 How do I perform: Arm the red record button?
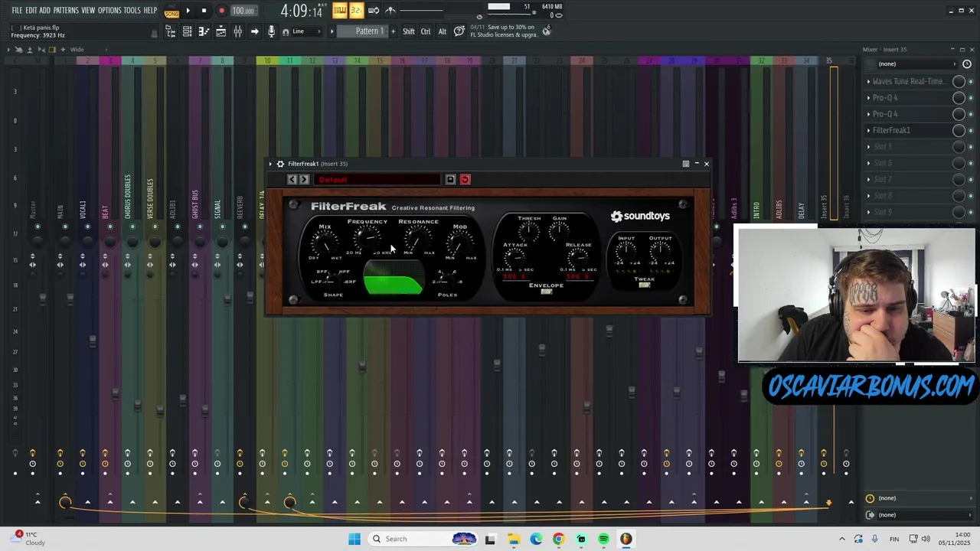pyautogui.click(x=221, y=11)
